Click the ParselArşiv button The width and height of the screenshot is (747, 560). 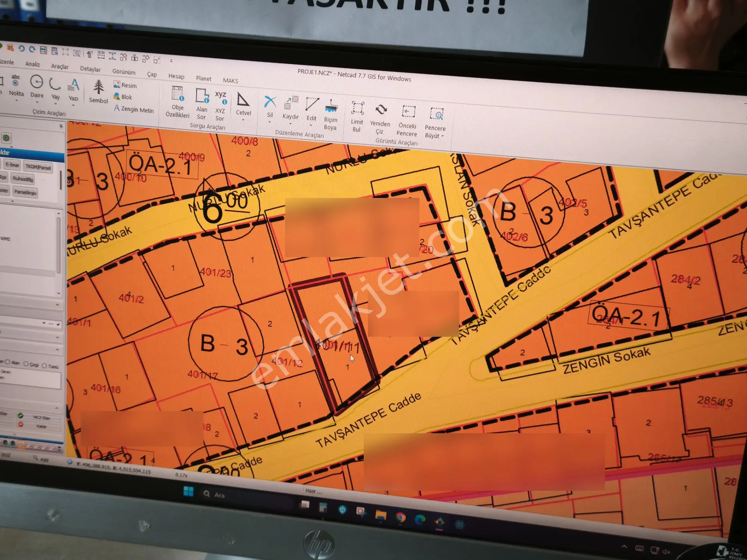(25, 192)
